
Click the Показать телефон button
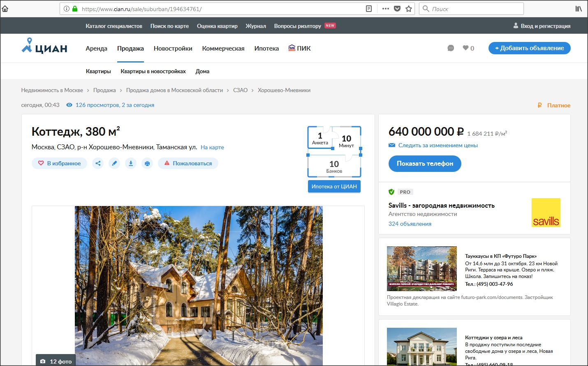(x=425, y=164)
